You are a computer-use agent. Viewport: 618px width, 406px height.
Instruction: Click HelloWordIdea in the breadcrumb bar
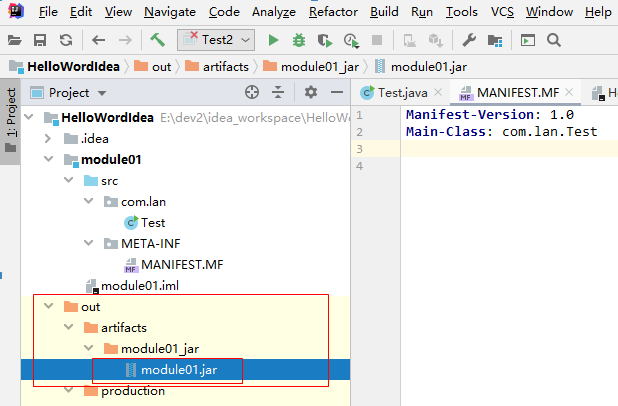tap(65, 67)
